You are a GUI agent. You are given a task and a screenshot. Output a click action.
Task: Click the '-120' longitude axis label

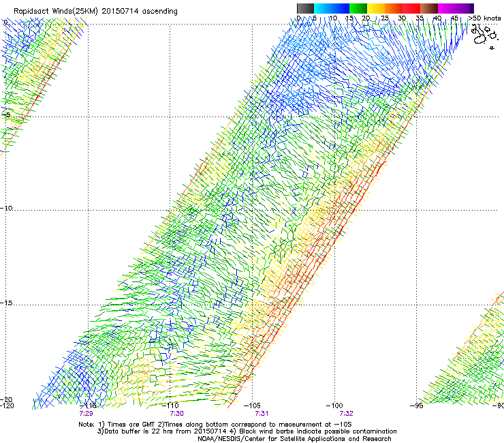[x=7, y=406]
